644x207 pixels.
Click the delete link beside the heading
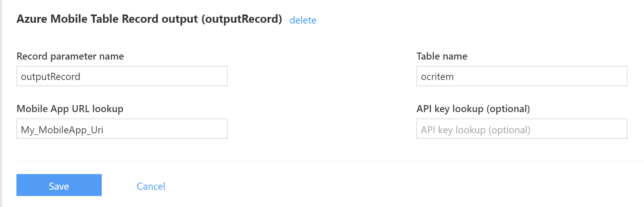click(303, 20)
